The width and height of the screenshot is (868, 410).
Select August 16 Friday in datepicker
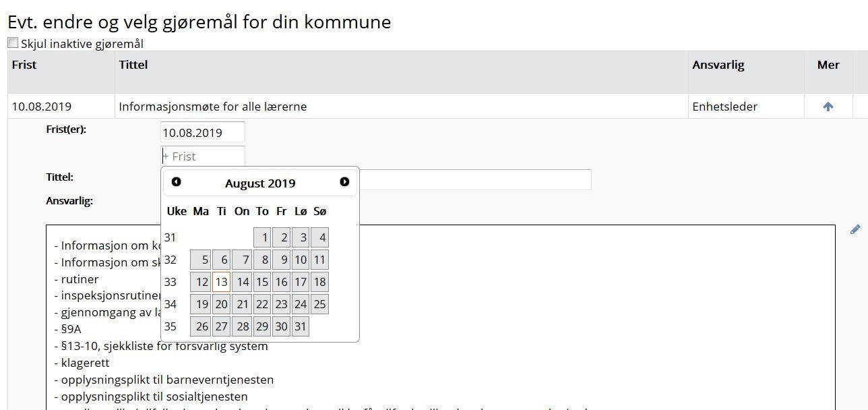[281, 282]
